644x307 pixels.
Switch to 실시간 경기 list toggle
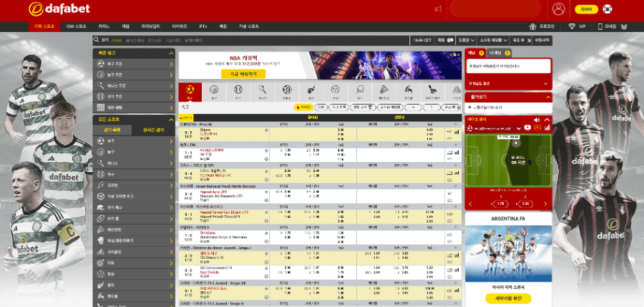click(x=153, y=130)
